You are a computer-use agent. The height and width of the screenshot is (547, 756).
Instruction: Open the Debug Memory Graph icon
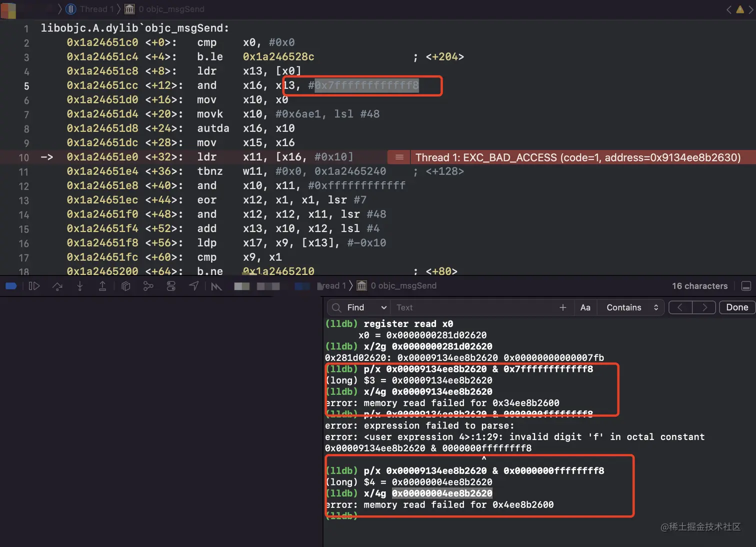tap(148, 286)
